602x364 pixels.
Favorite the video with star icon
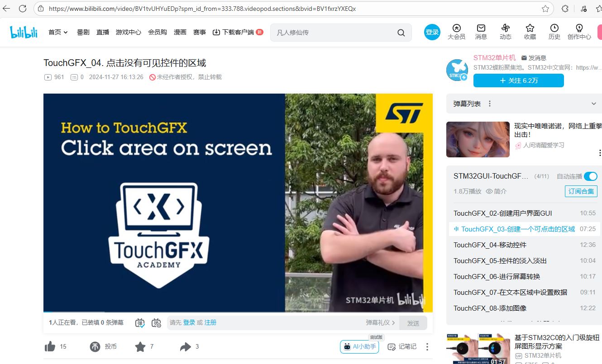coord(140,347)
